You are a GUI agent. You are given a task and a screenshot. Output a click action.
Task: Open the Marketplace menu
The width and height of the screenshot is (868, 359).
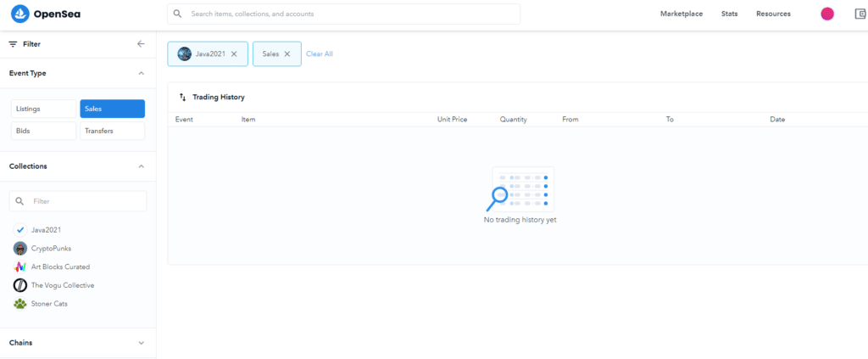682,14
